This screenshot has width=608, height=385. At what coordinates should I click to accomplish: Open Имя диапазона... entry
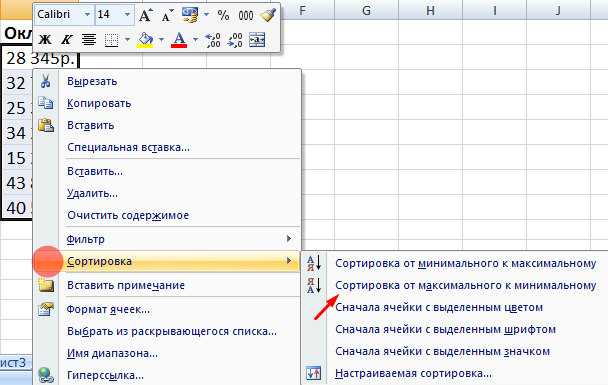(x=167, y=354)
